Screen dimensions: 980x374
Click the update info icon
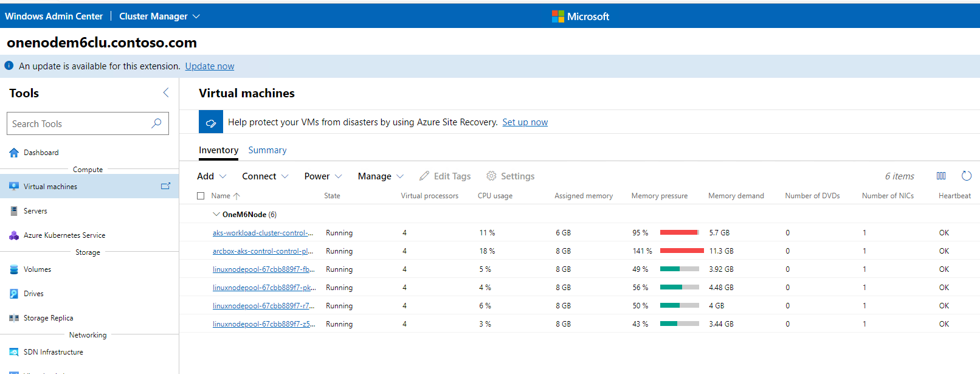[9, 66]
